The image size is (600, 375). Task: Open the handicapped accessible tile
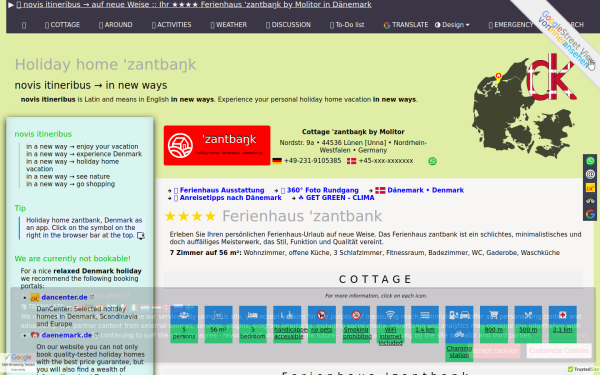[x=287, y=324]
